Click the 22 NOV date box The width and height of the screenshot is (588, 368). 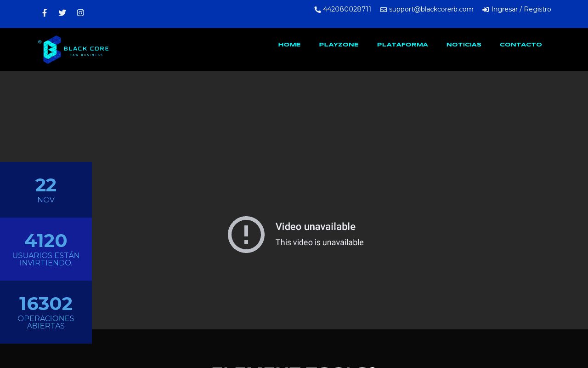[x=46, y=190]
